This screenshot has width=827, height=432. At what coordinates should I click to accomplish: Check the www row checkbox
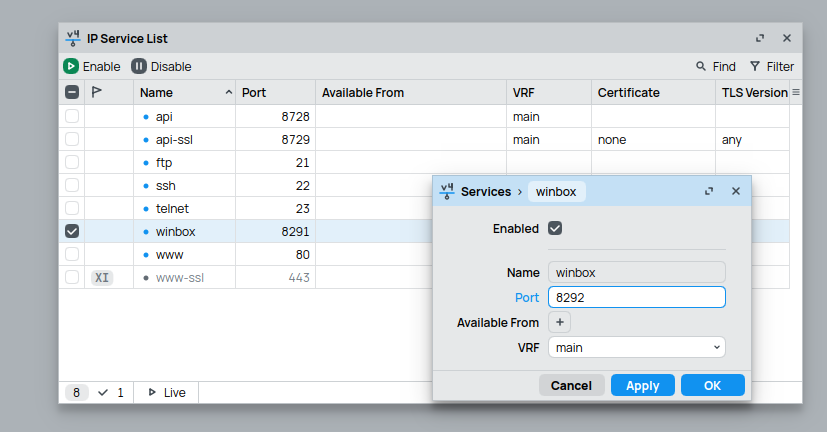tap(72, 254)
